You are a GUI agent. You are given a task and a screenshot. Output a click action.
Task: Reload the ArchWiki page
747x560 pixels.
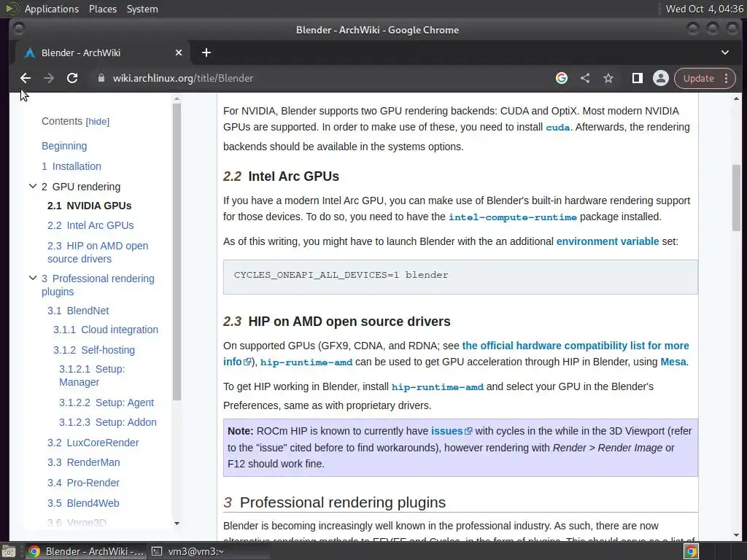coord(72,78)
